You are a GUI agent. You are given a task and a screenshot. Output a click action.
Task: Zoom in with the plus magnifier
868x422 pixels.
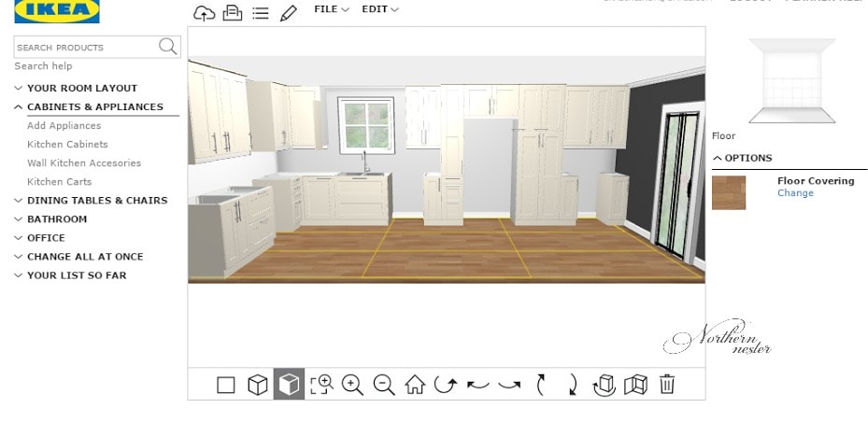pyautogui.click(x=352, y=385)
